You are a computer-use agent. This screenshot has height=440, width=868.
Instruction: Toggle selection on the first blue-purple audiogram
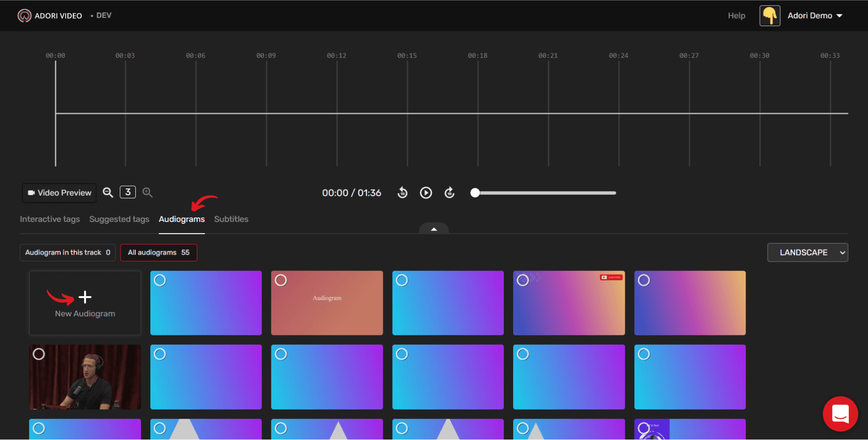[x=160, y=280]
